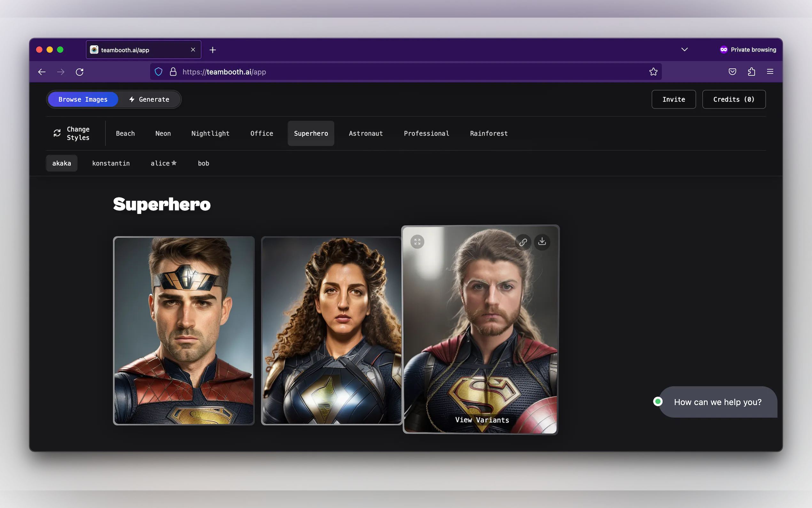812x508 pixels.
Task: Reload the current page
Action: pos(80,72)
